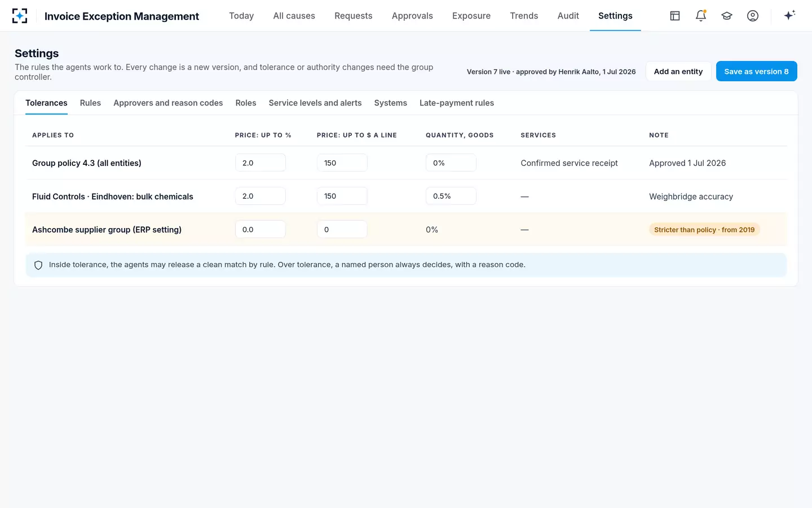Edit Fluid Controls quantity goods field
This screenshot has width=812, height=508.
tap(451, 196)
